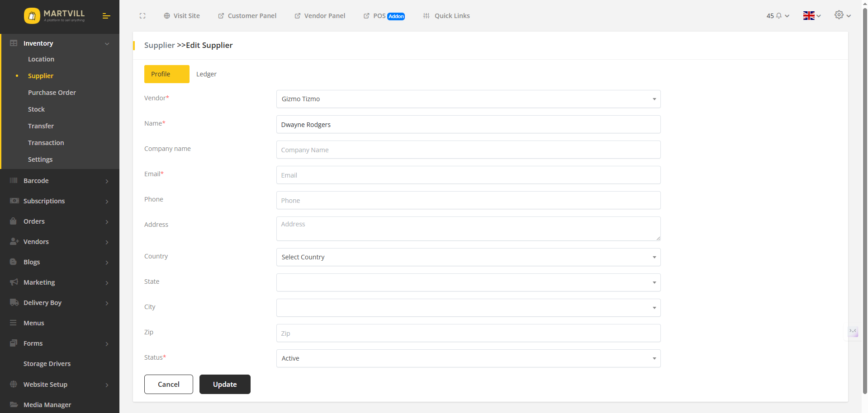The image size is (868, 413).
Task: Click the Email input field
Action: 468,175
